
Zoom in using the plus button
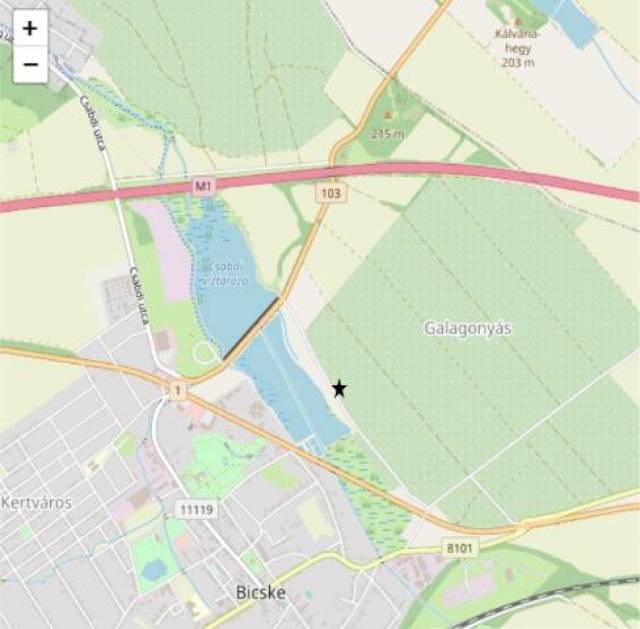(x=30, y=28)
